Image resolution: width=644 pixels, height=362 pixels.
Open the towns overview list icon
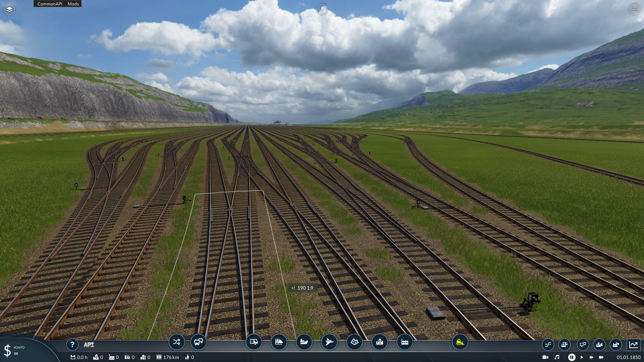pos(599,345)
